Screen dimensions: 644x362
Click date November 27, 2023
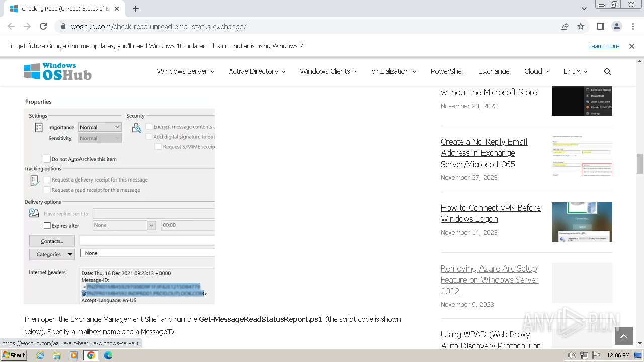[x=469, y=178]
